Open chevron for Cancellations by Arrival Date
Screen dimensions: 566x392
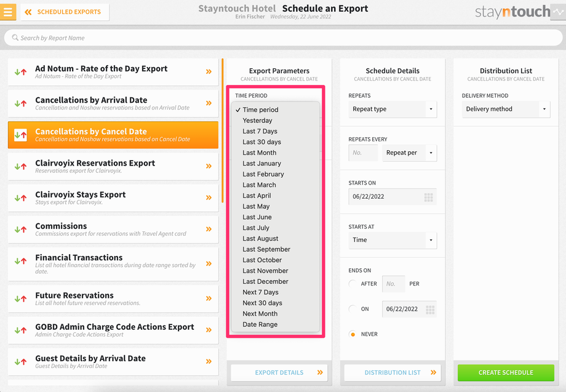pyautogui.click(x=209, y=103)
